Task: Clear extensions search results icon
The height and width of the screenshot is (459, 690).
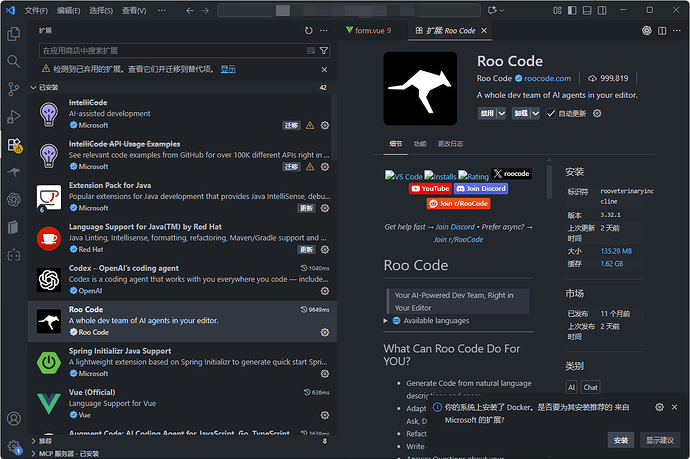Action: (311, 51)
